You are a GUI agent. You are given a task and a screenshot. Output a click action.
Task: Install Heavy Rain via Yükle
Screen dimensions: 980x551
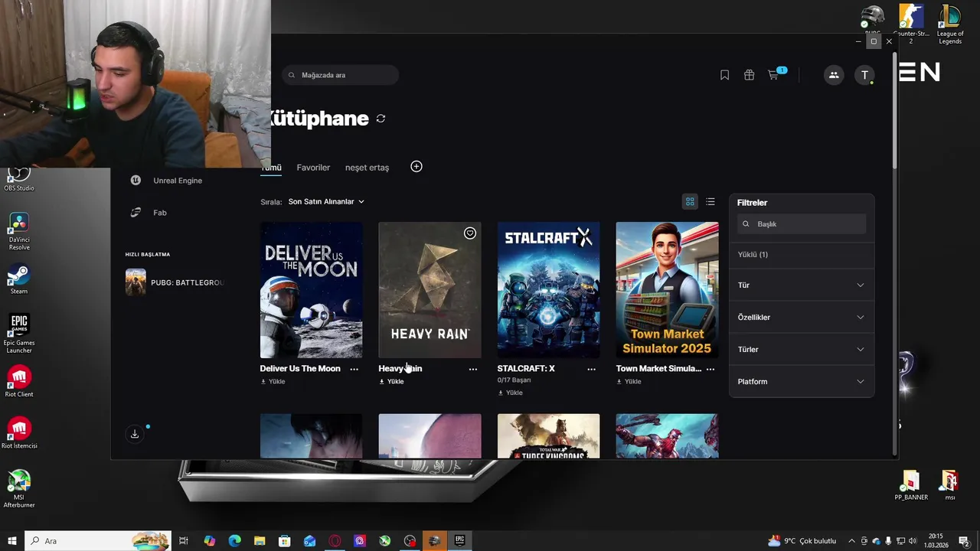[x=391, y=382]
